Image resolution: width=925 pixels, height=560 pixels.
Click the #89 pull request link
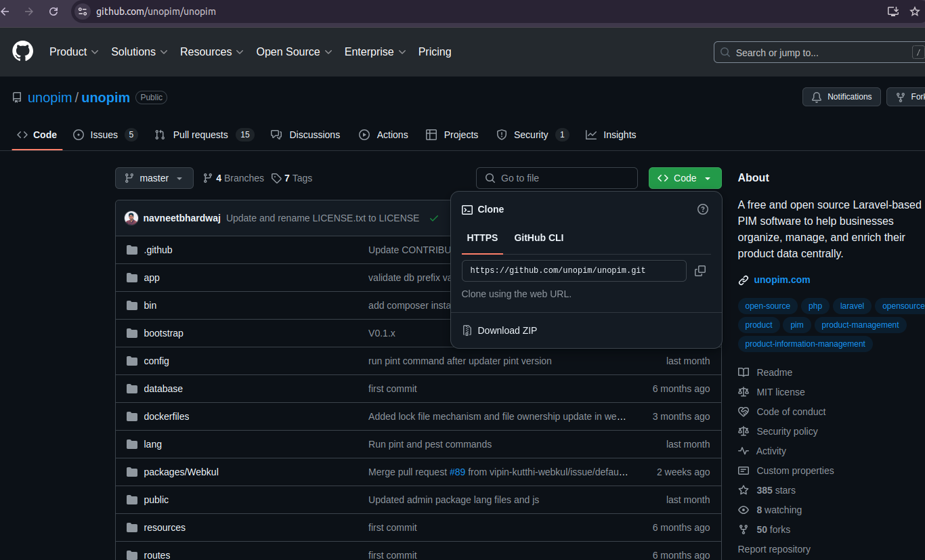457,472
